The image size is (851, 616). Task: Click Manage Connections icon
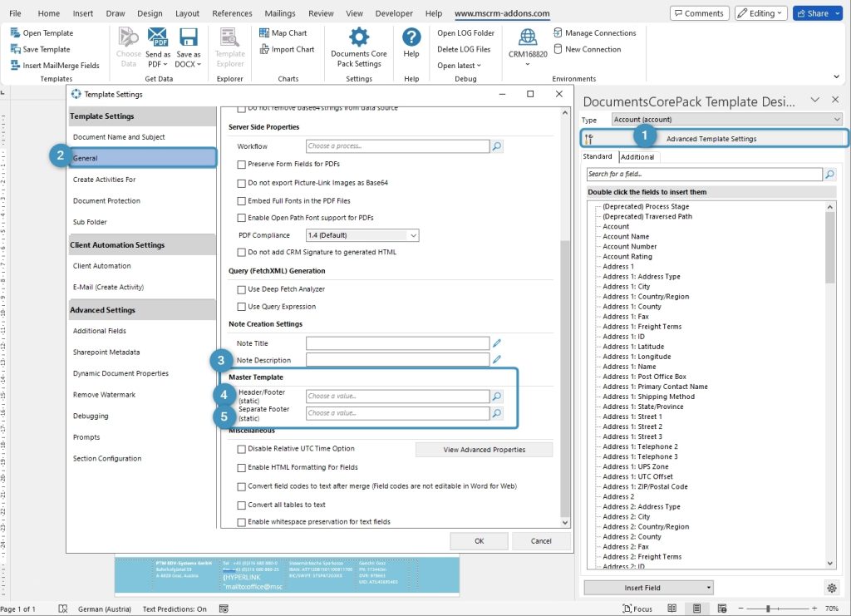coord(558,33)
